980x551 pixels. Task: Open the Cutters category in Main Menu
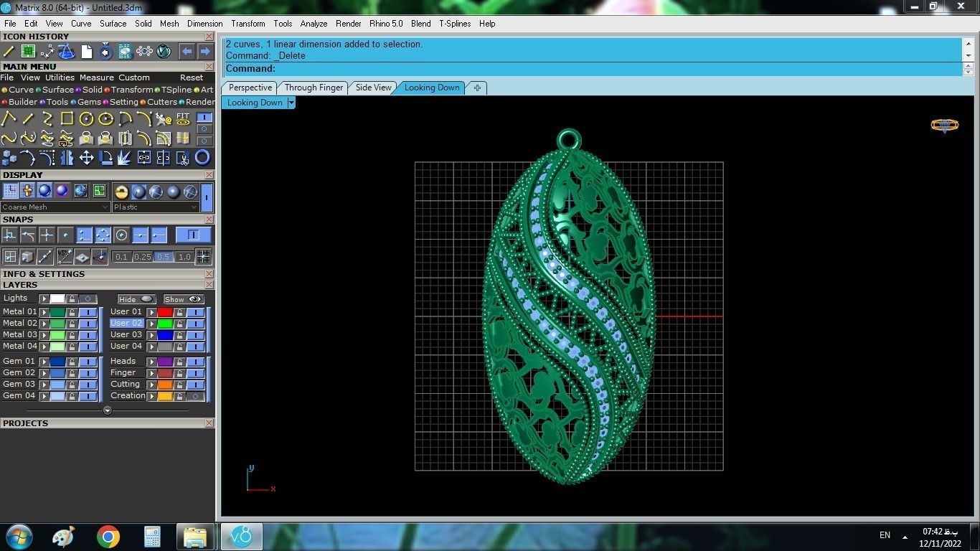(x=159, y=102)
